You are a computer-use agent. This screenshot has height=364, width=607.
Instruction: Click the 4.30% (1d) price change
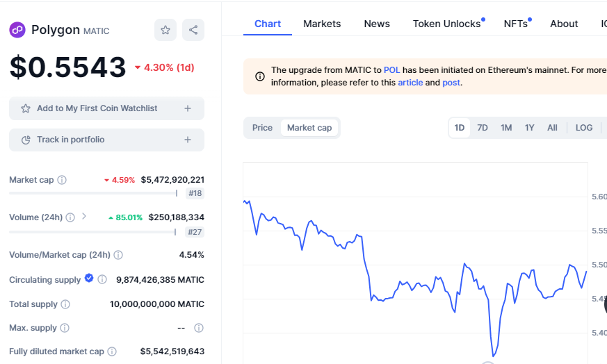coord(165,67)
